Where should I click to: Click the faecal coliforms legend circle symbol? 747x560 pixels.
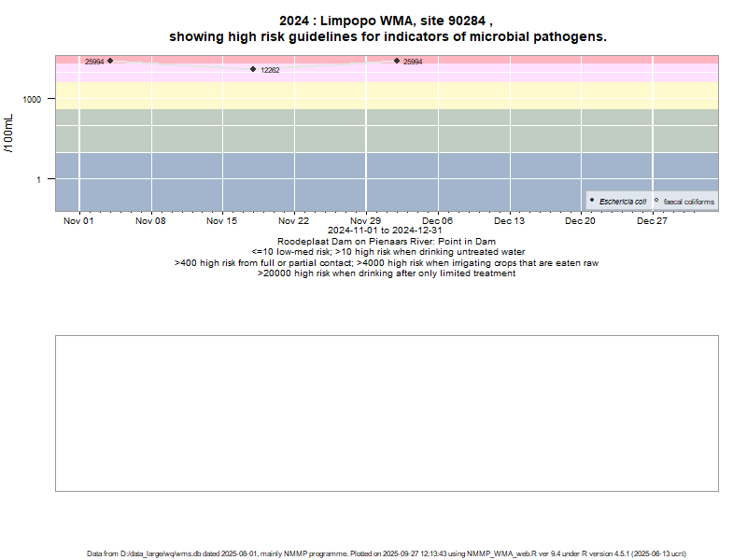(656, 201)
